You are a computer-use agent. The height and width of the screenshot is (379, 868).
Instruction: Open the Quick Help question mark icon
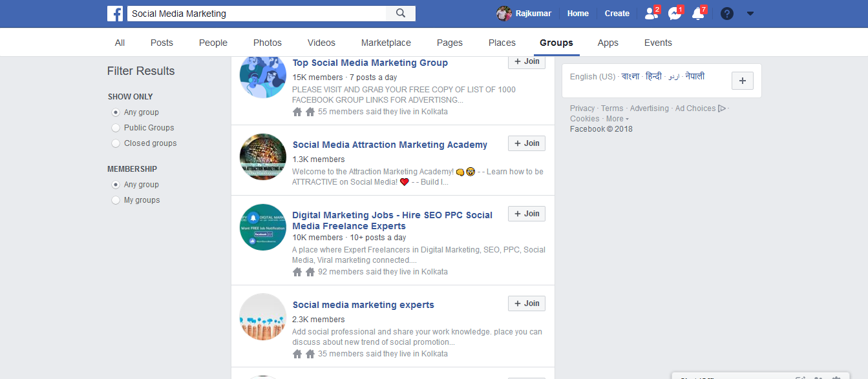(727, 14)
